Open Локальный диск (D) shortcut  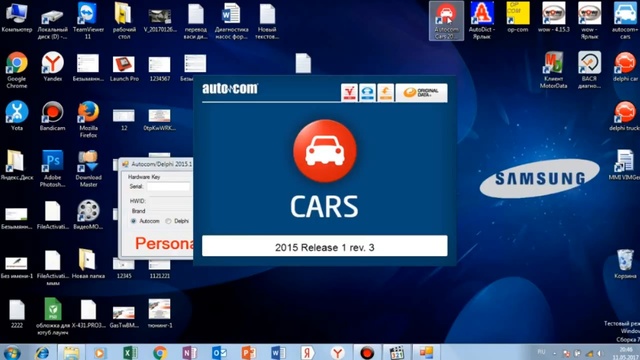pos(53,21)
